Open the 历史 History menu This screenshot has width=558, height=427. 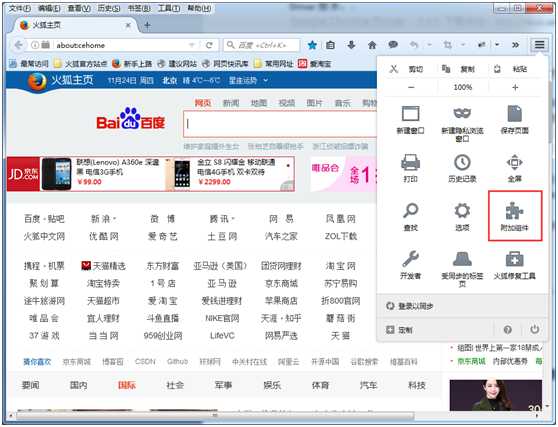point(109,8)
